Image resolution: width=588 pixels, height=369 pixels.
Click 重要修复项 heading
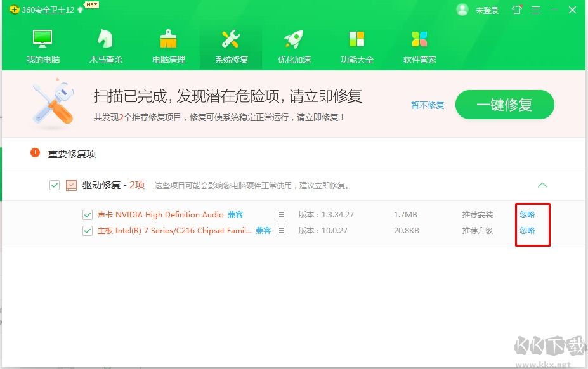[x=72, y=153]
